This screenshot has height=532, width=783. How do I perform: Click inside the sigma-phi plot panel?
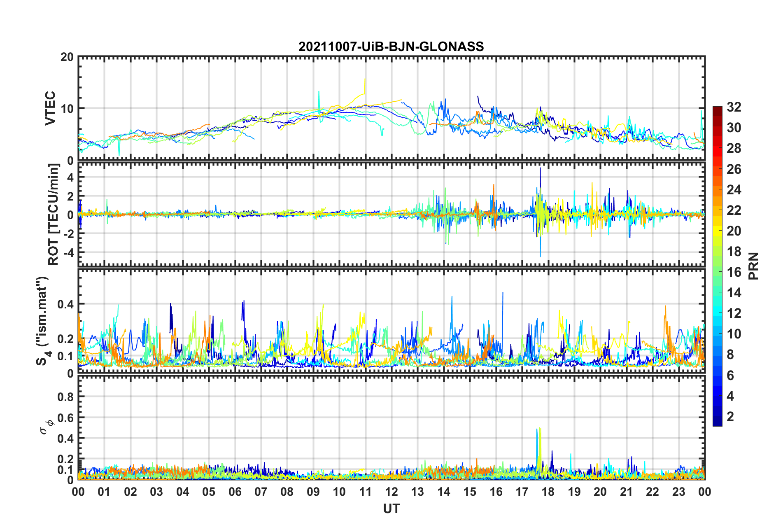[x=391, y=428]
